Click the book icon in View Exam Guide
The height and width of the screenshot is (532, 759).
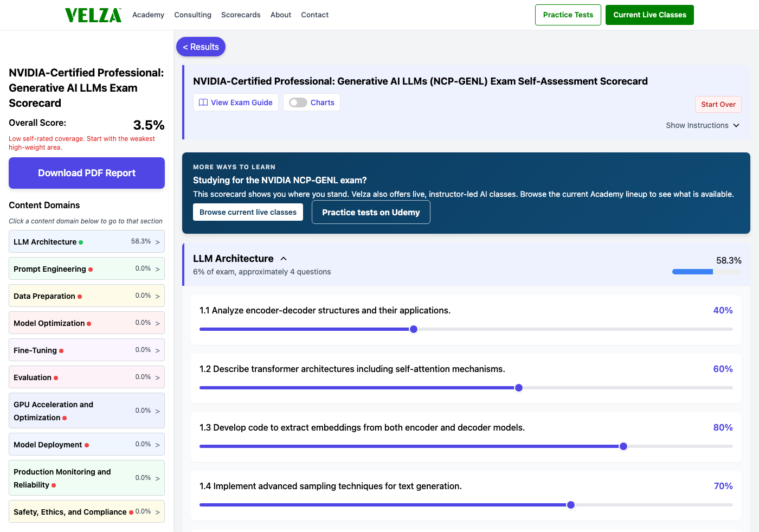point(203,102)
